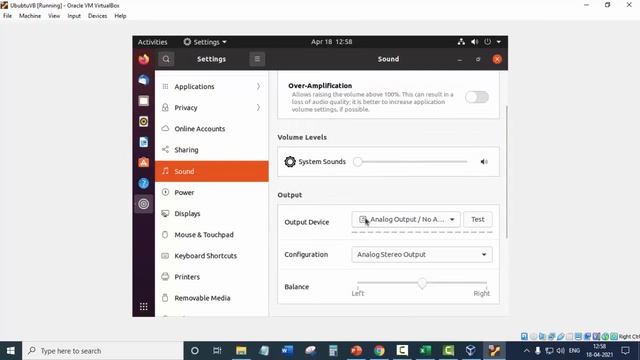Screen dimensions: 640x360
Task: Open Windows Start menu
Action: [11, 351]
